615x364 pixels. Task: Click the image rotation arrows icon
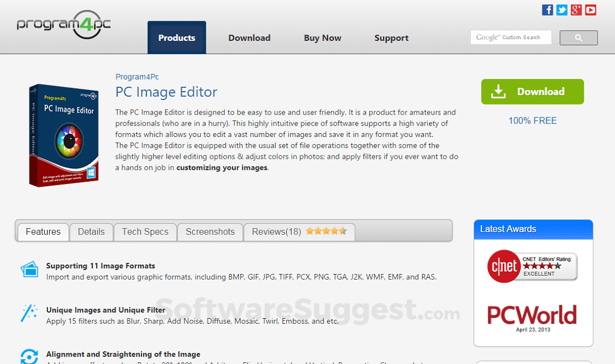click(29, 356)
